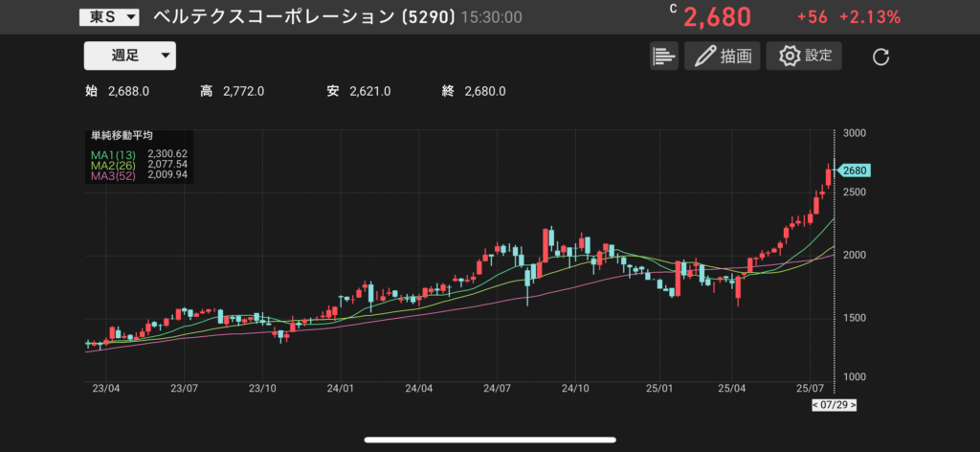The height and width of the screenshot is (452, 980).
Task: Click the 23/07 date axis label
Action: pyautogui.click(x=184, y=388)
